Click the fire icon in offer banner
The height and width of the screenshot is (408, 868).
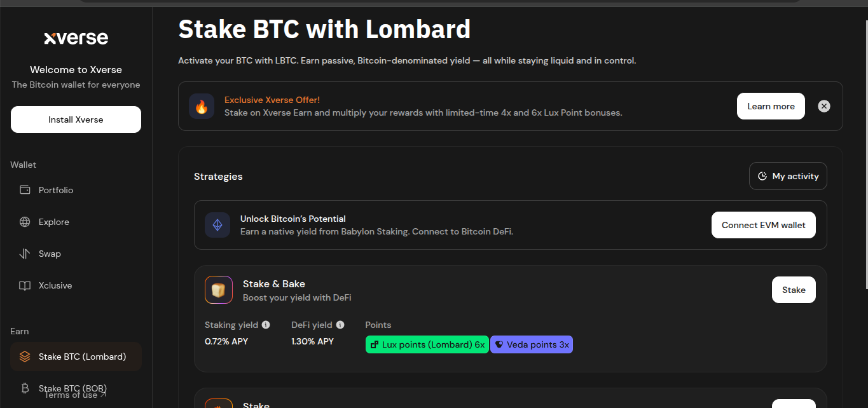coord(202,106)
